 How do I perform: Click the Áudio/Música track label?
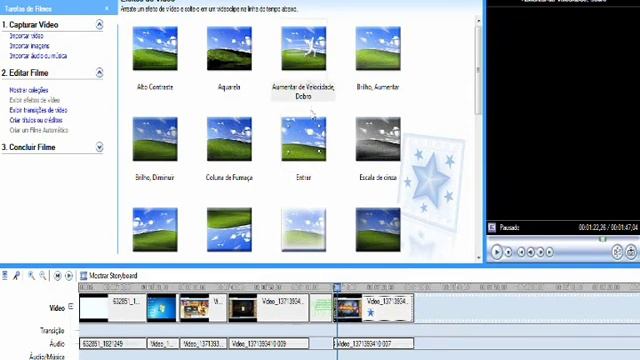pyautogui.click(x=47, y=357)
